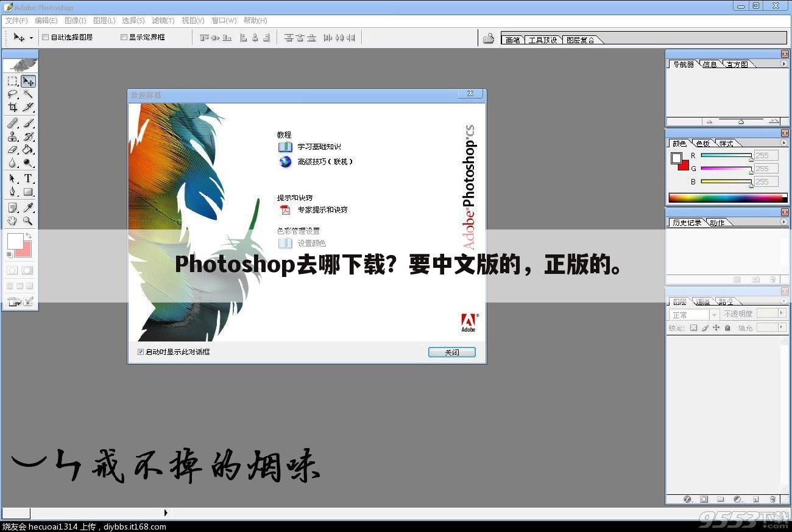Select the Rectangle shape tool
792x532 pixels.
coord(28,192)
